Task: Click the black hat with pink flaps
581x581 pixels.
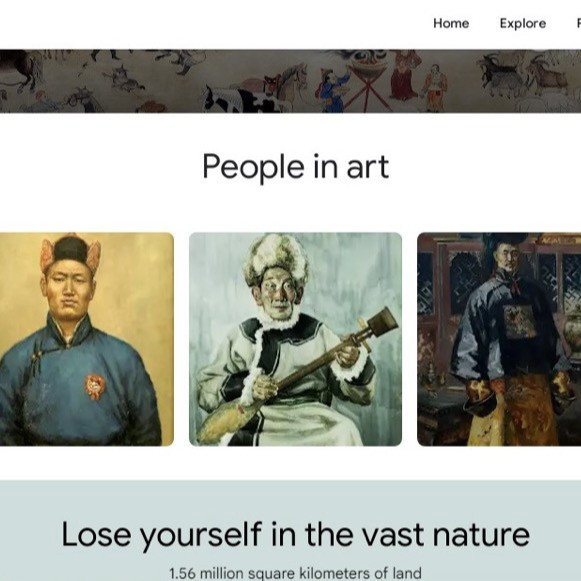Action: tap(70, 252)
